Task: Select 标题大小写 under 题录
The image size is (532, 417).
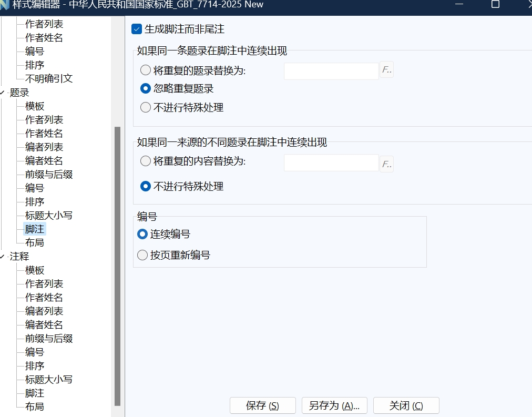Action: point(48,215)
